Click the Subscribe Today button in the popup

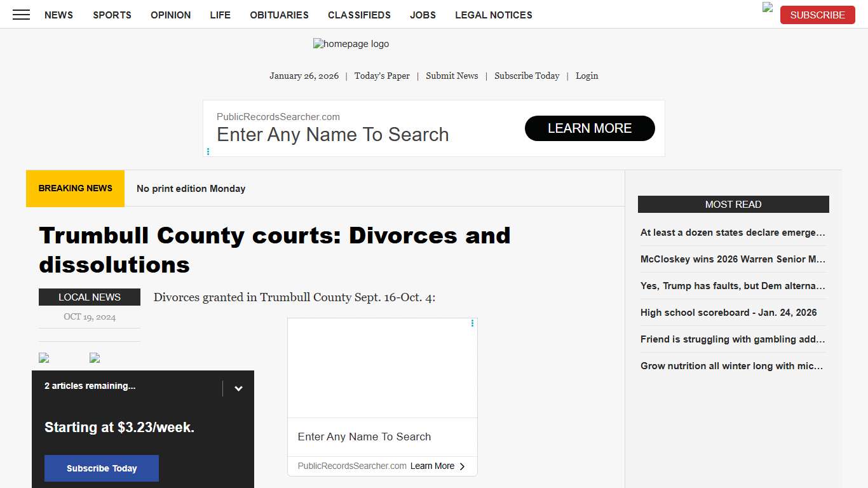pos(101,468)
